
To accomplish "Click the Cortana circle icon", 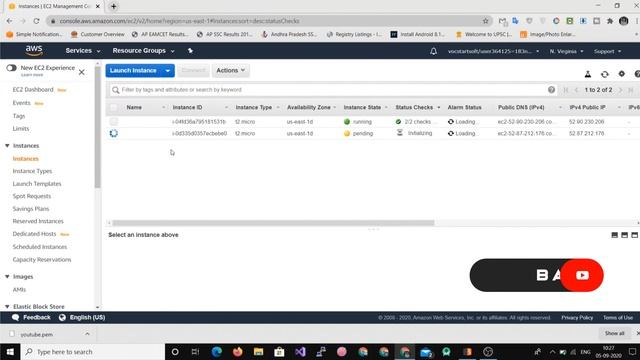I will tap(175, 351).
